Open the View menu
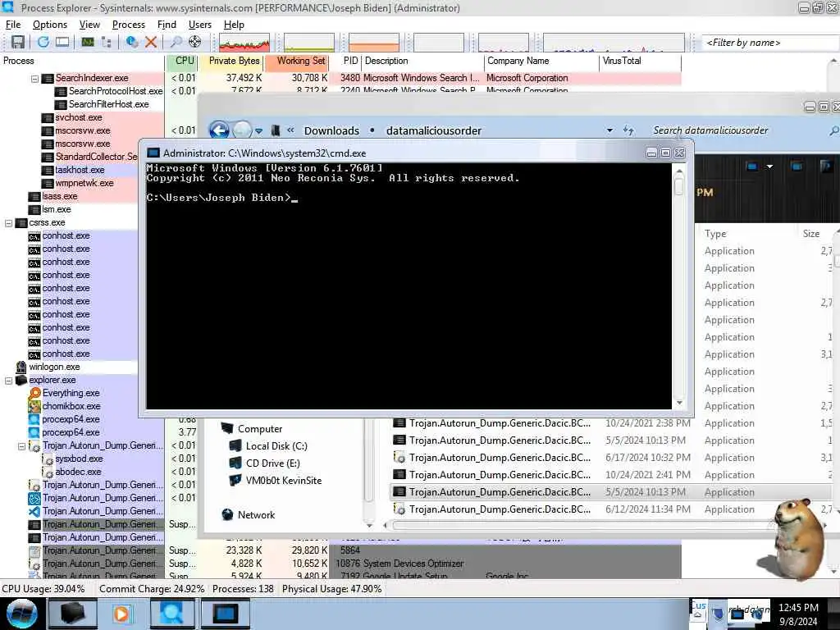The image size is (840, 630). (89, 25)
